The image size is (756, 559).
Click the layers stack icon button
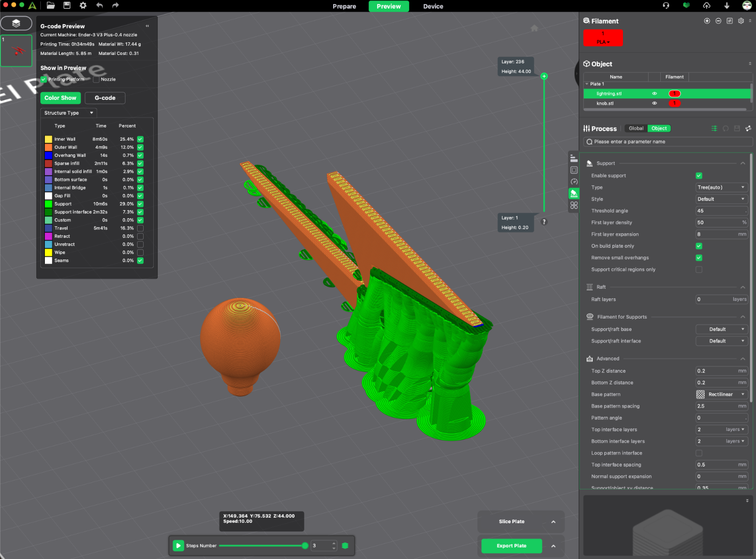coord(16,23)
